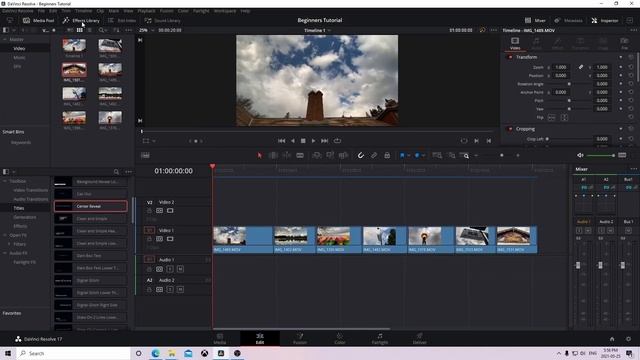Open the Mixer panel button
Viewport: 640px width, 360px height.
pyautogui.click(x=535, y=20)
